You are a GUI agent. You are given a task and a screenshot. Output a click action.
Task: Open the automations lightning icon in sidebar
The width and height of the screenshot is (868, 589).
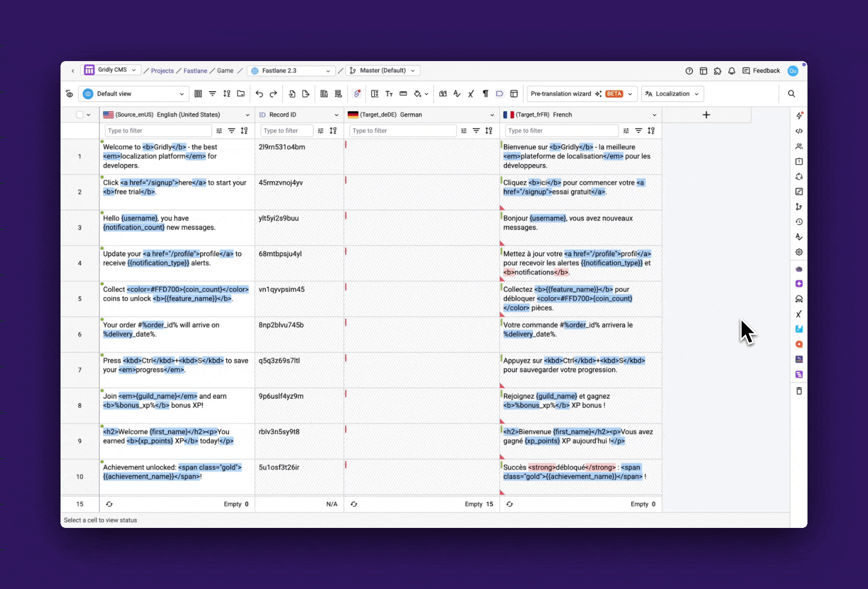pyautogui.click(x=799, y=116)
